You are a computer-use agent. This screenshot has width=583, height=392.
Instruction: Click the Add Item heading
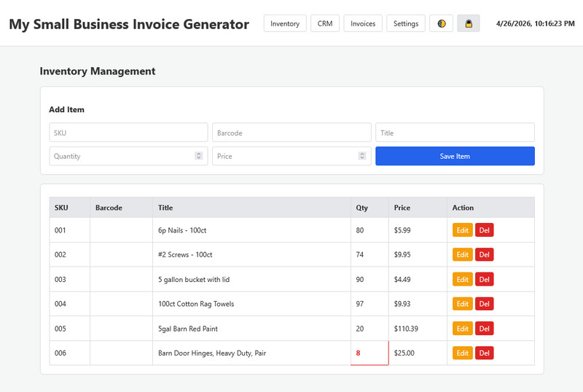[x=66, y=109]
